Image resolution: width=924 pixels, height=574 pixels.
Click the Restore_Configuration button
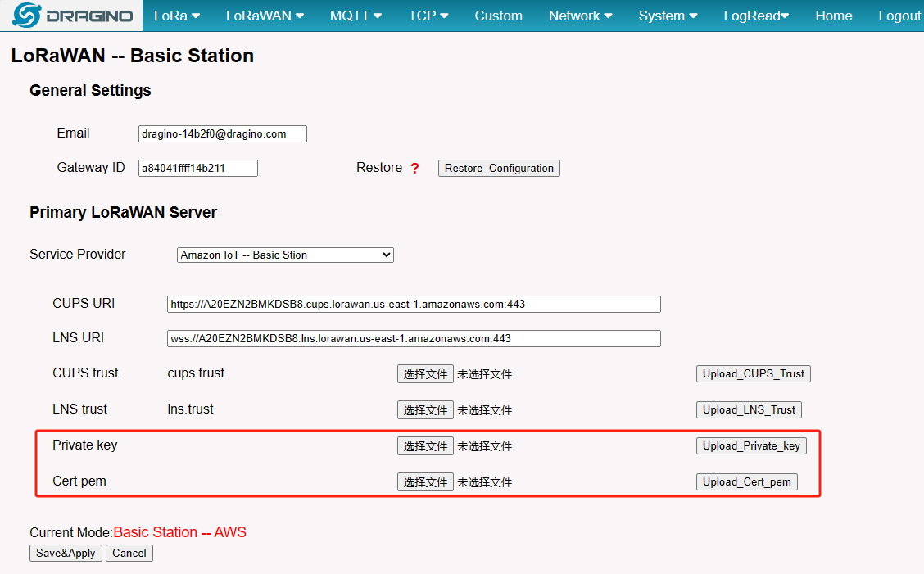[499, 169]
